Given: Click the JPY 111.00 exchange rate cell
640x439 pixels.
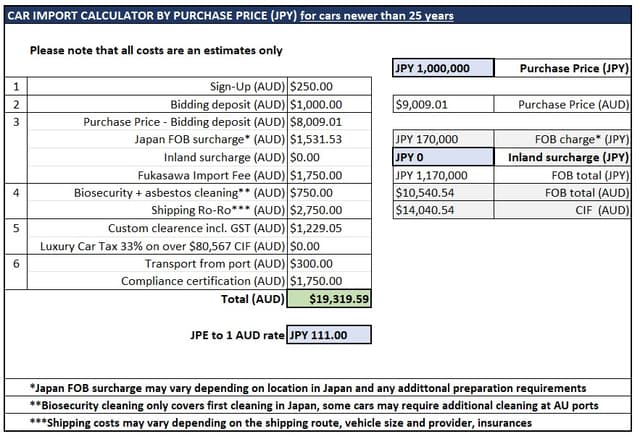Looking at the screenshot, I should point(329,335).
